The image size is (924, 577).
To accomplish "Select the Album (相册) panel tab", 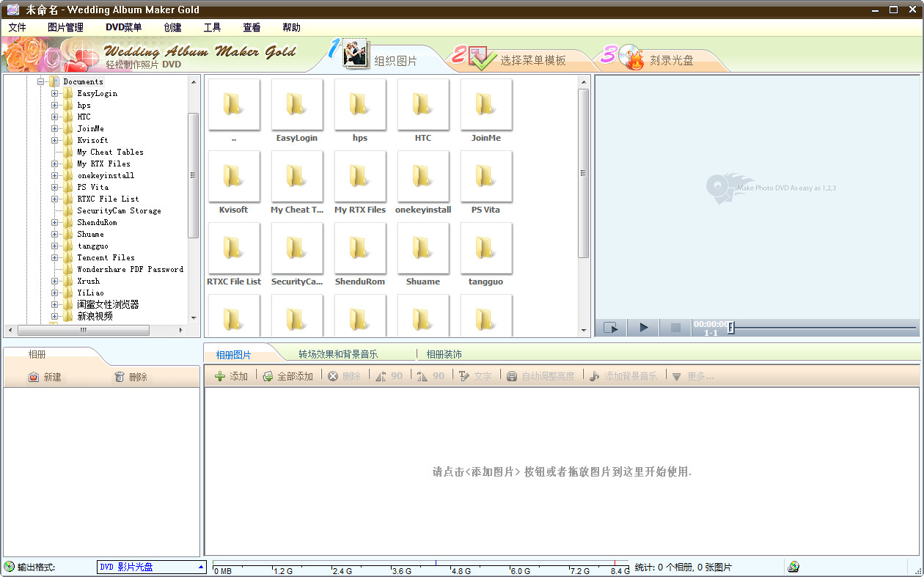I will pyautogui.click(x=37, y=355).
